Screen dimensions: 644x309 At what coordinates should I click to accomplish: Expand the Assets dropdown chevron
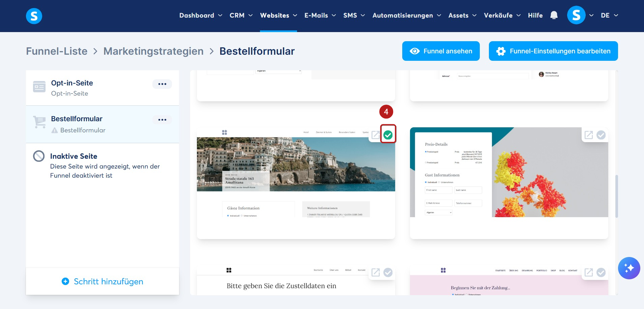pos(474,16)
